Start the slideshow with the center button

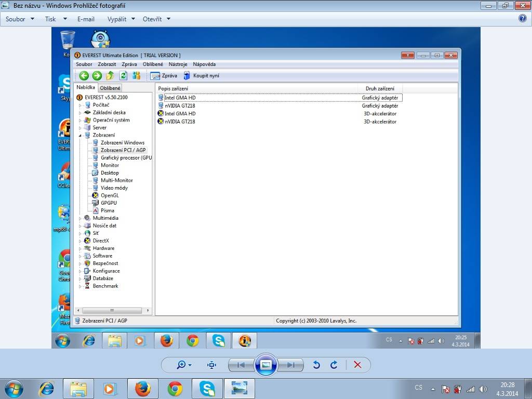pyautogui.click(x=265, y=365)
